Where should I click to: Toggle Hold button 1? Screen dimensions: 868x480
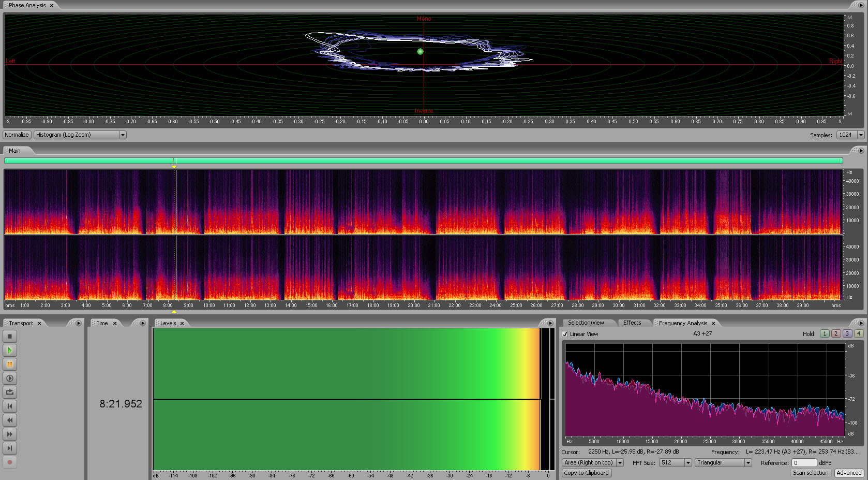(x=825, y=334)
